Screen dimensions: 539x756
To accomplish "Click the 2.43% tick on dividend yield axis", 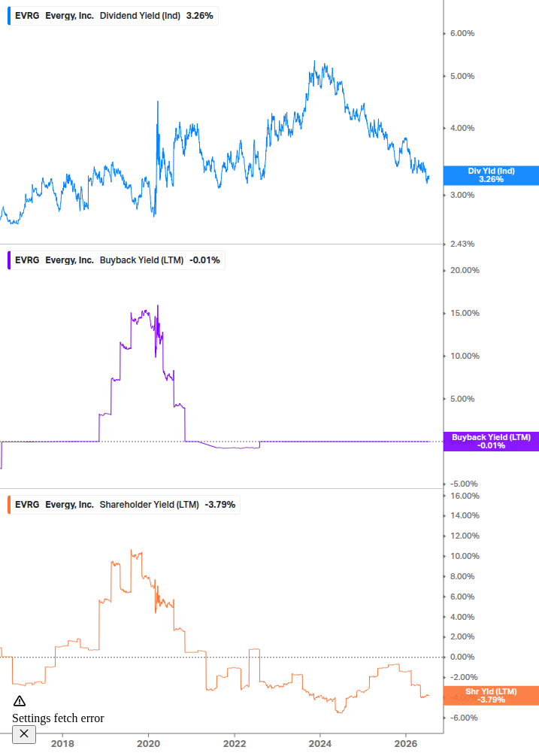I will click(462, 244).
